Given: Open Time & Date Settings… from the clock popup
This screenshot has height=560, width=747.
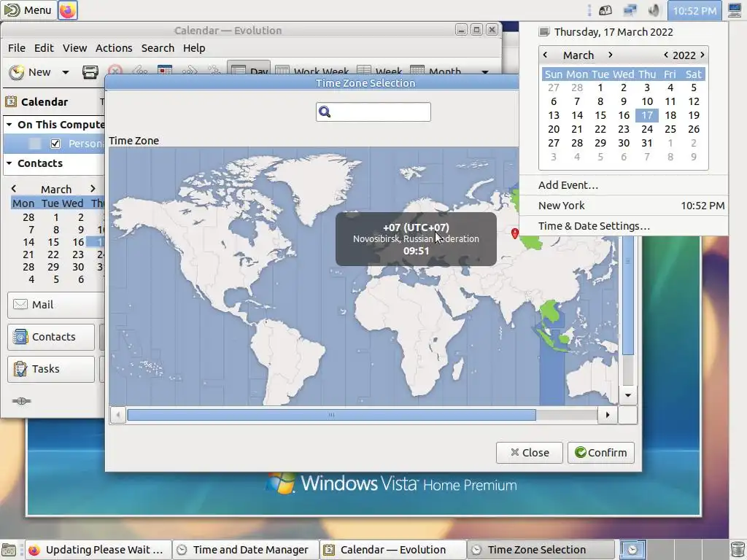Looking at the screenshot, I should pyautogui.click(x=594, y=226).
